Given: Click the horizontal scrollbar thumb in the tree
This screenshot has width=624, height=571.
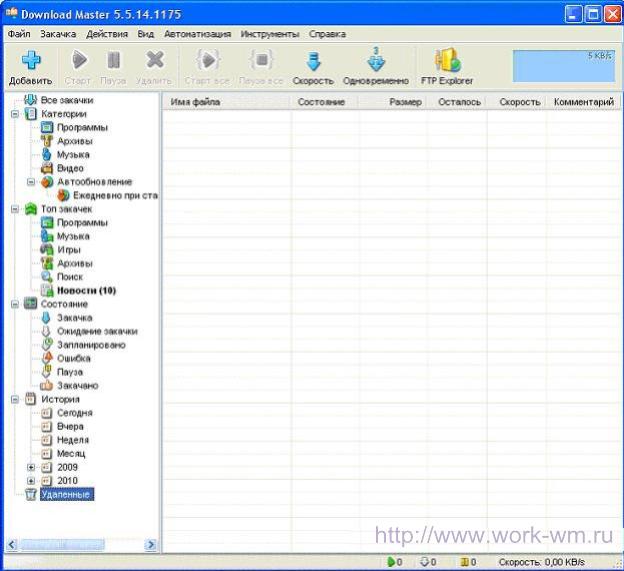Looking at the screenshot, I should (62, 544).
